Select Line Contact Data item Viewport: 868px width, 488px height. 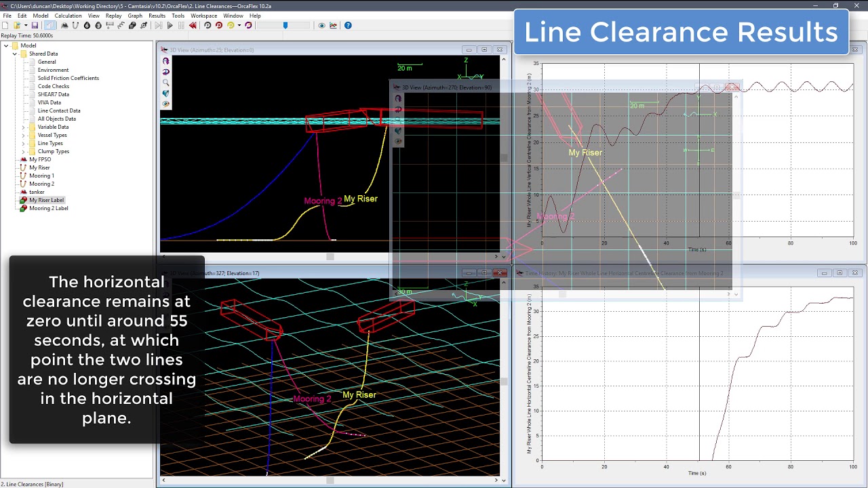(59, 110)
